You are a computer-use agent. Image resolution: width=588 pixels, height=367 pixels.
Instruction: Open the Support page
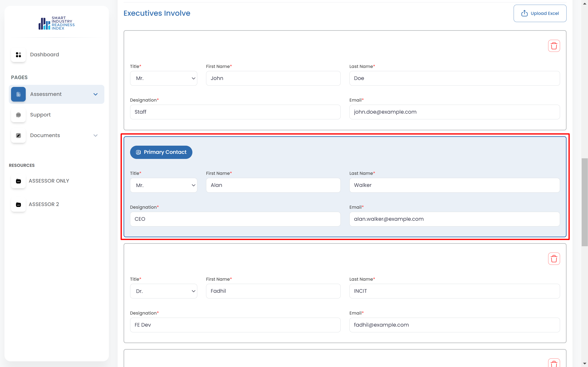40,115
